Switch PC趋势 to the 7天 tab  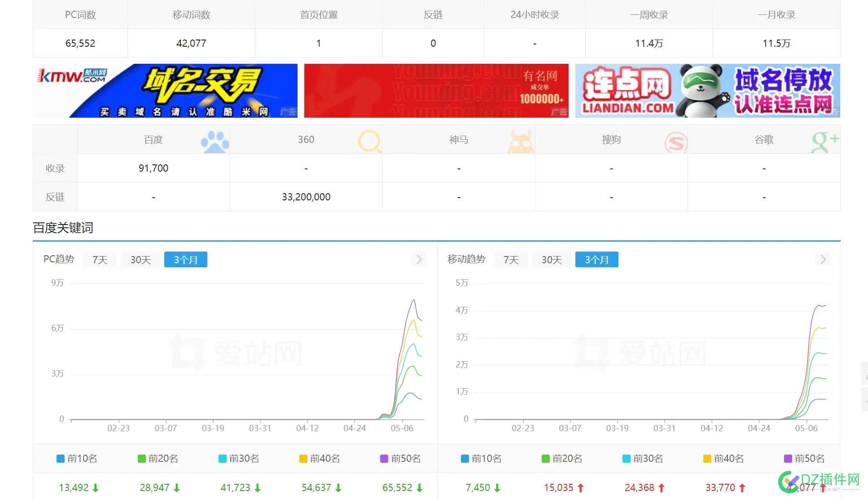pyautogui.click(x=100, y=259)
